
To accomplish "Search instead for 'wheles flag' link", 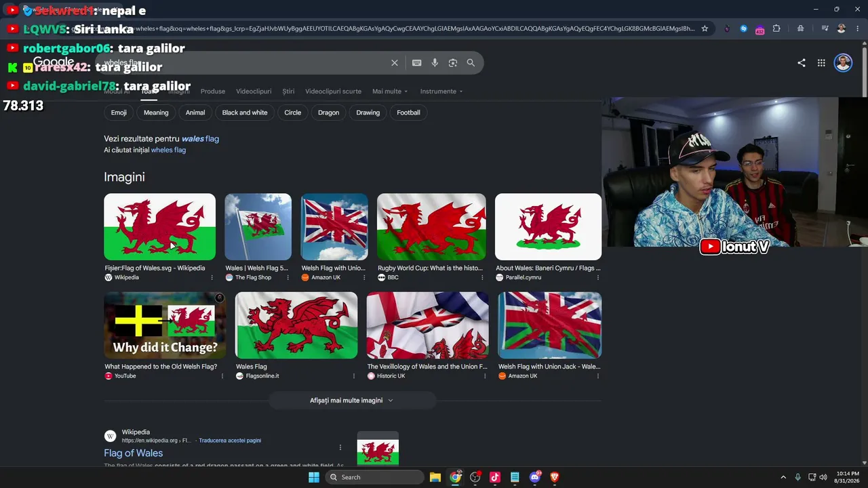I will 168,150.
